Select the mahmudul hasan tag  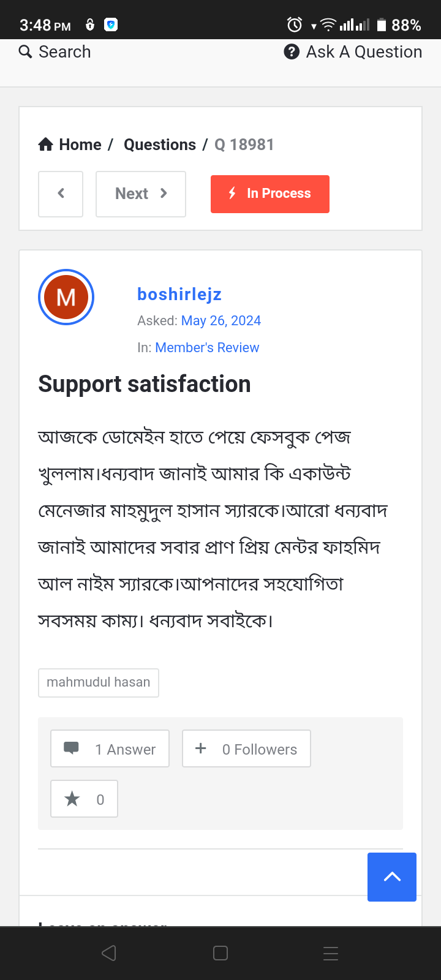[99, 682]
